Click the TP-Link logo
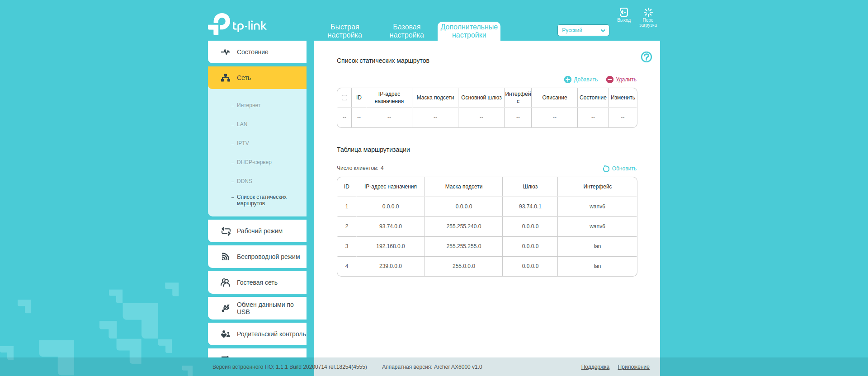 pos(237,24)
